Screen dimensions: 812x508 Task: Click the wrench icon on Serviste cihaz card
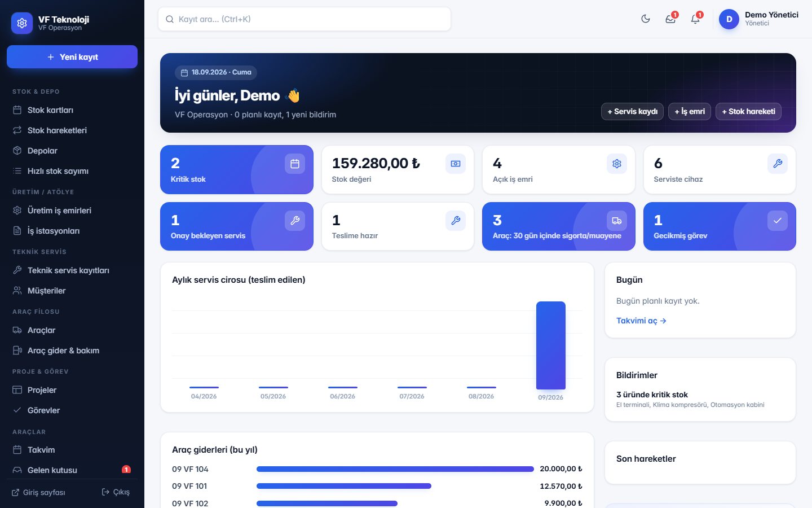click(778, 164)
